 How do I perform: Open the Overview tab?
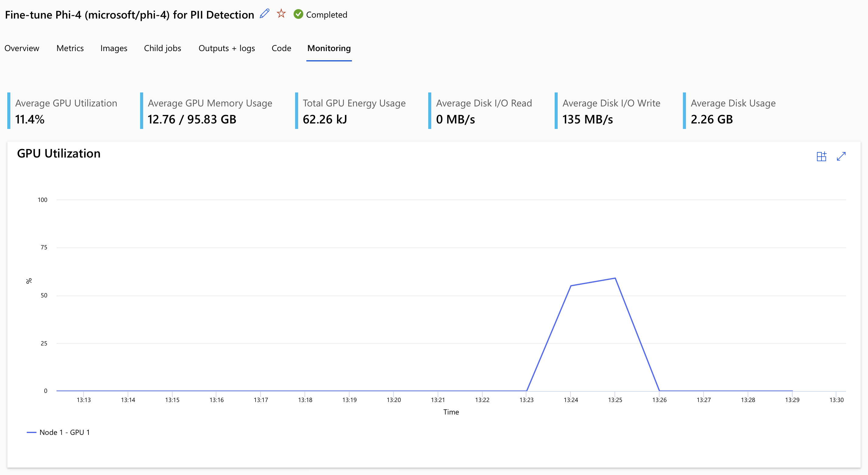tap(22, 48)
